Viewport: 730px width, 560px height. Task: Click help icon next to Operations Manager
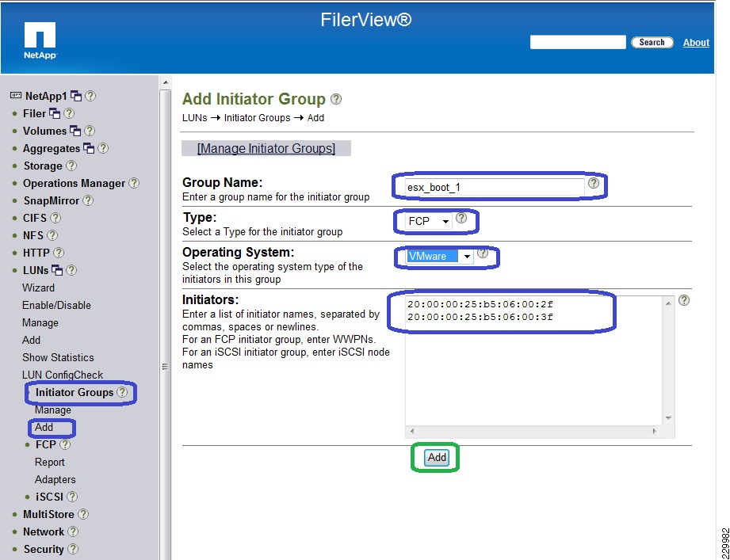(x=134, y=183)
